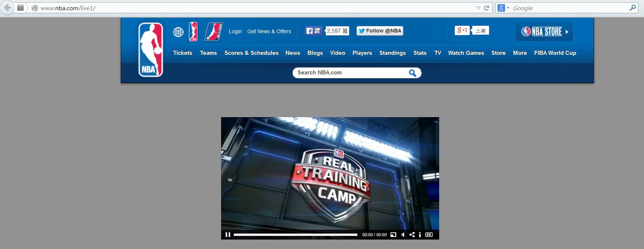Go back with the browser back arrow
The width and height of the screenshot is (644, 249).
(x=7, y=8)
